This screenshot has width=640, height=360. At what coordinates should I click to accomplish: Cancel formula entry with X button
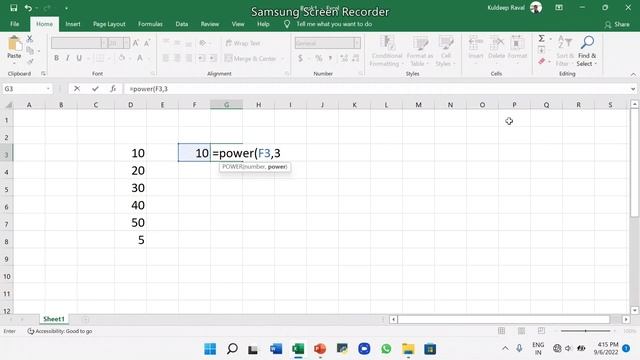pyautogui.click(x=77, y=89)
